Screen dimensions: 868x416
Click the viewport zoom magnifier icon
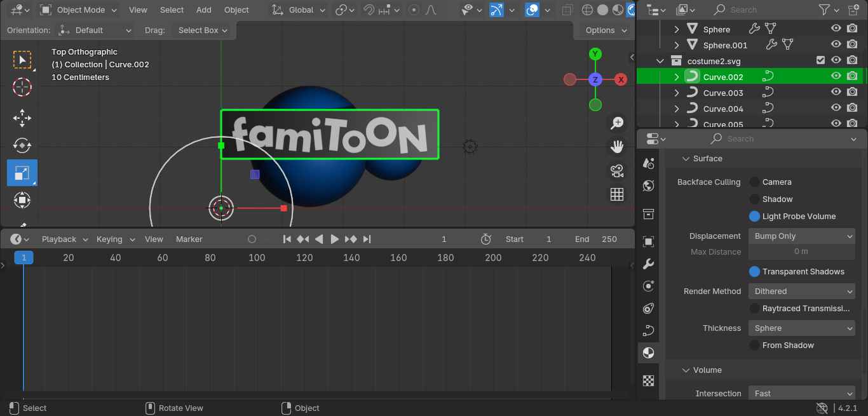tap(616, 123)
